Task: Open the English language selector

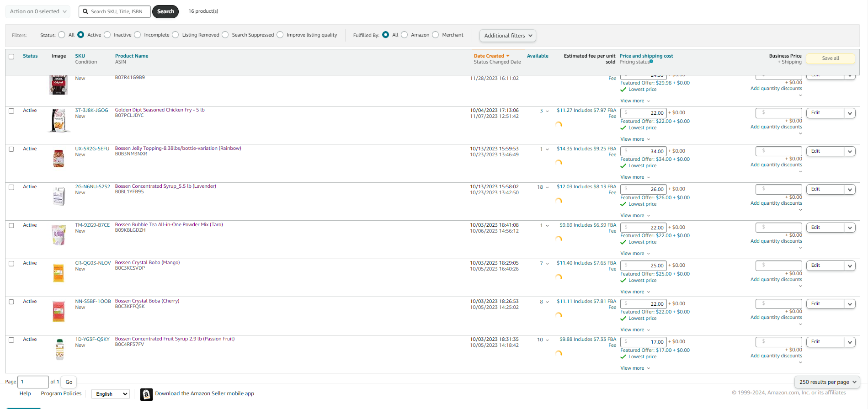Action: [x=111, y=394]
